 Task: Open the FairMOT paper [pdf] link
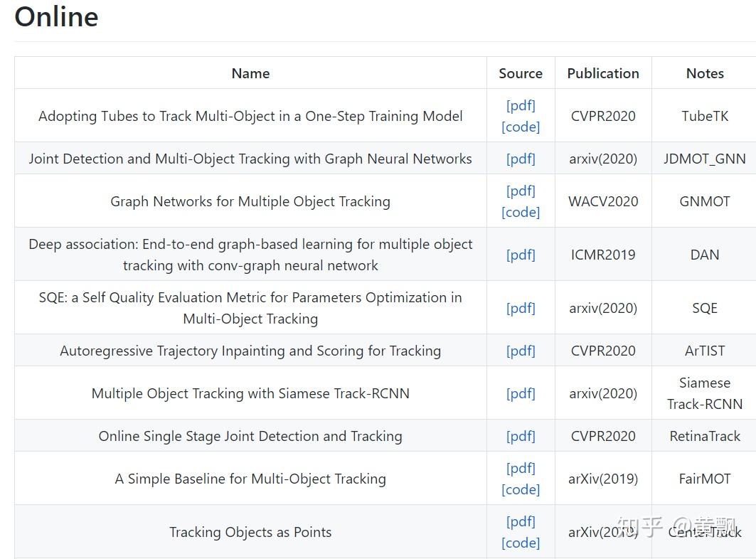tap(521, 468)
